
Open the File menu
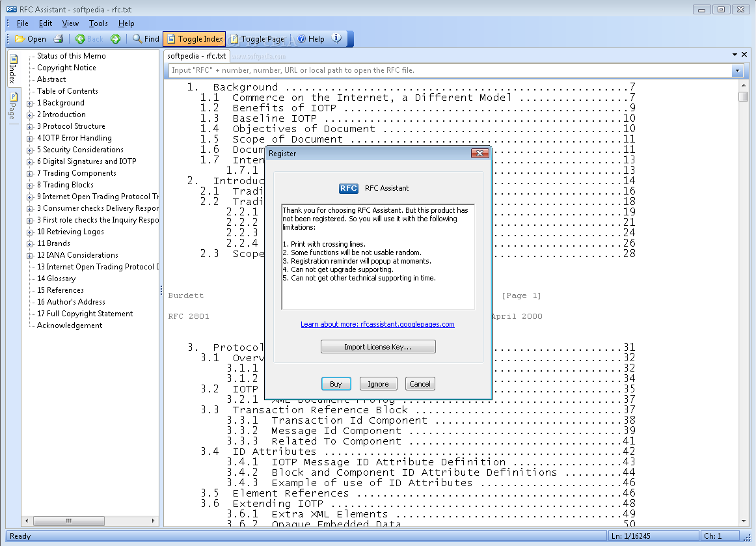click(x=22, y=23)
